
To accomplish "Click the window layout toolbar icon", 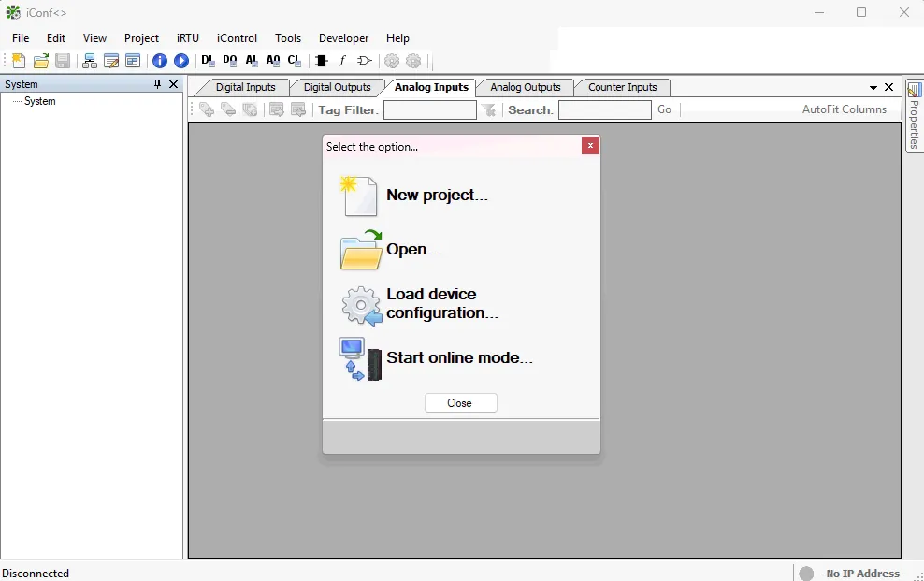I will (133, 61).
